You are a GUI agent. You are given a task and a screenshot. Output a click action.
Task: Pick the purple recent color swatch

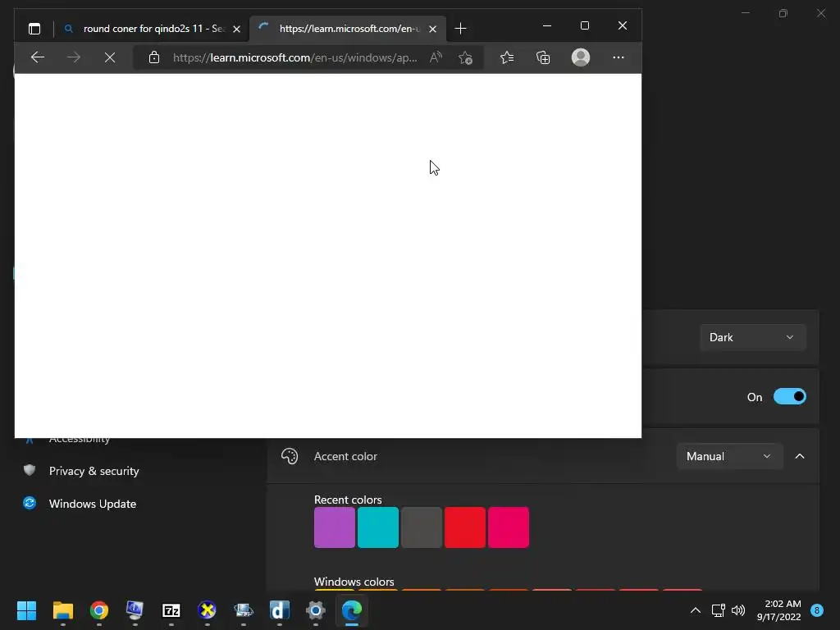[x=335, y=527]
